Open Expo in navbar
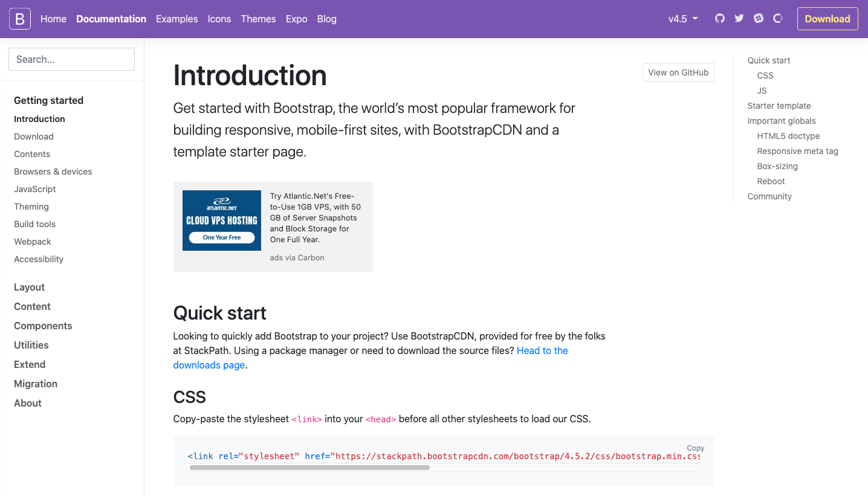Viewport: 868px width, 496px height. point(297,19)
